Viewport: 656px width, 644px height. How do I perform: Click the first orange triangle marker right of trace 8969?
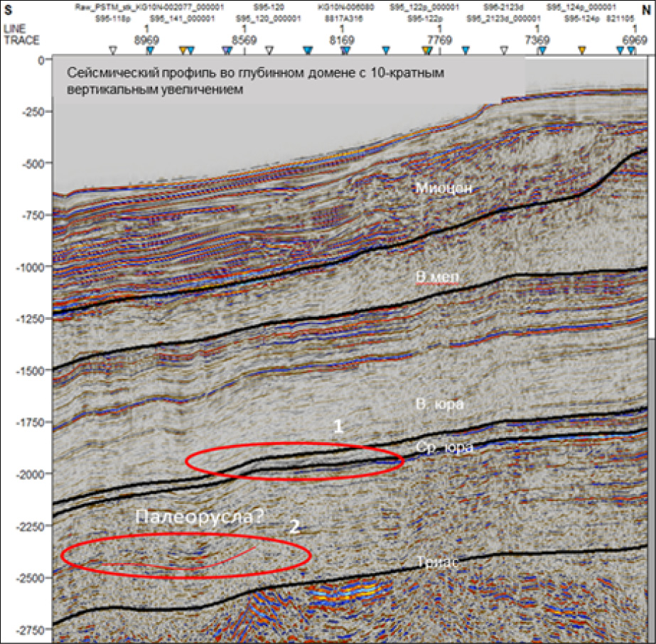[x=183, y=50]
